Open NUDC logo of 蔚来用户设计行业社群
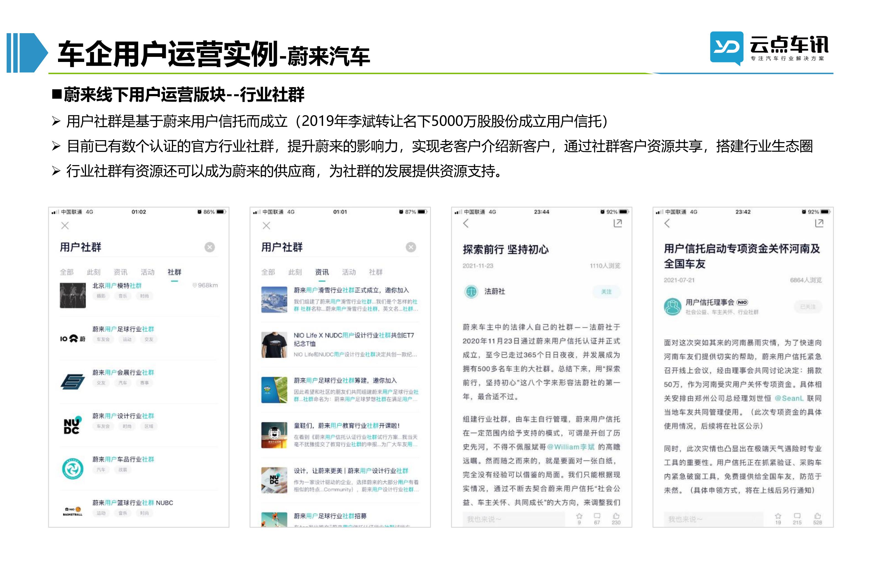Screen dimensions: 882x588 click(73, 425)
